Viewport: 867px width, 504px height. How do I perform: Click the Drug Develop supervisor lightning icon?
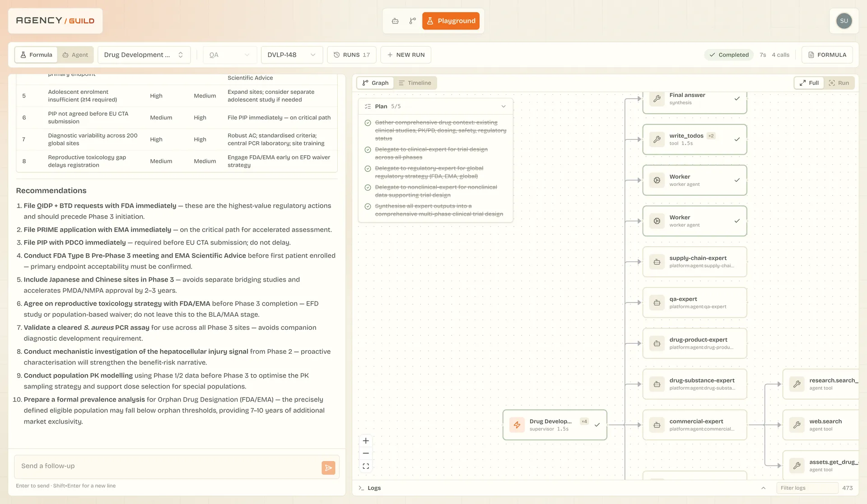pyautogui.click(x=517, y=425)
